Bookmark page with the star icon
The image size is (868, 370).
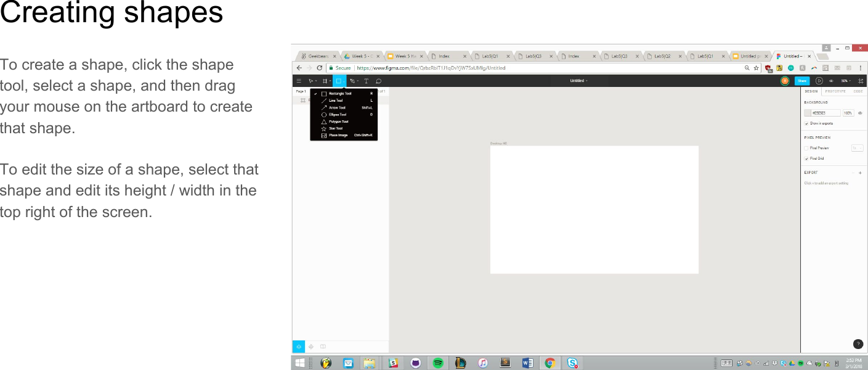(x=756, y=68)
